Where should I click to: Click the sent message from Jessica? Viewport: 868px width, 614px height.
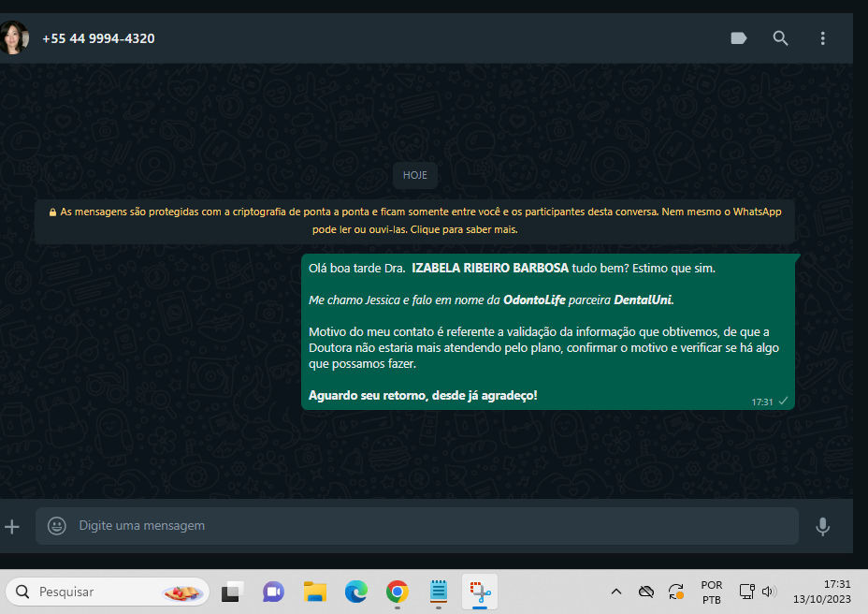click(x=547, y=332)
